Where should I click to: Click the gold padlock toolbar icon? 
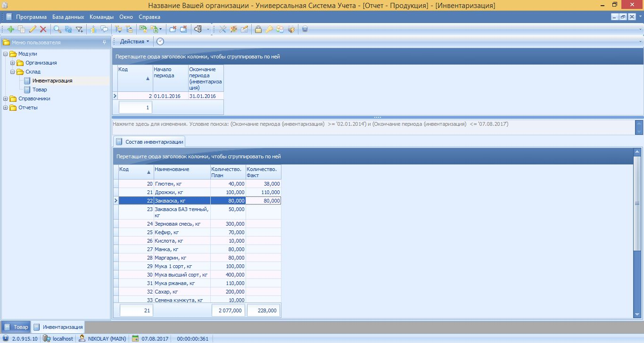pyautogui.click(x=258, y=29)
